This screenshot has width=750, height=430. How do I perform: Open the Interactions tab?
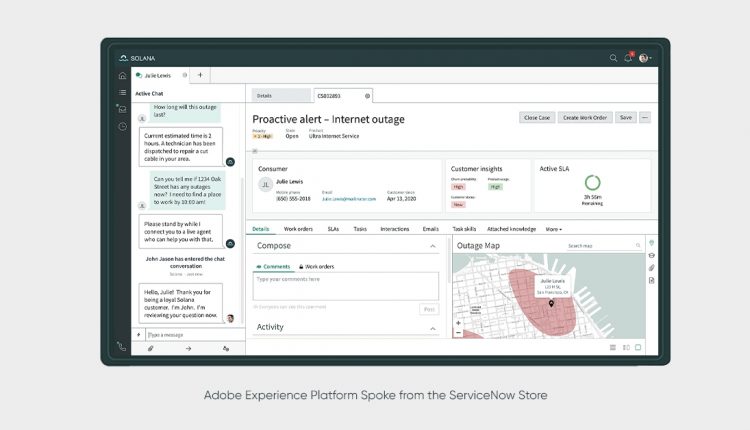pos(395,229)
